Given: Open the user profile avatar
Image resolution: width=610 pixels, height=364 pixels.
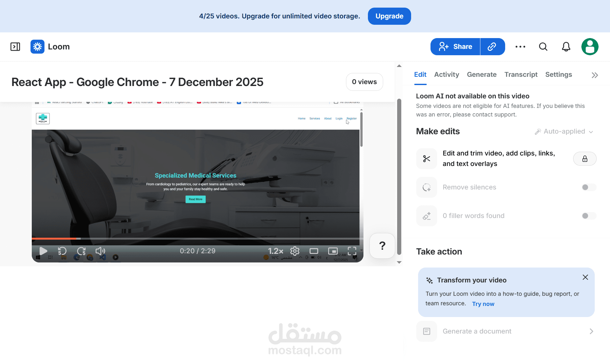Looking at the screenshot, I should point(590,47).
